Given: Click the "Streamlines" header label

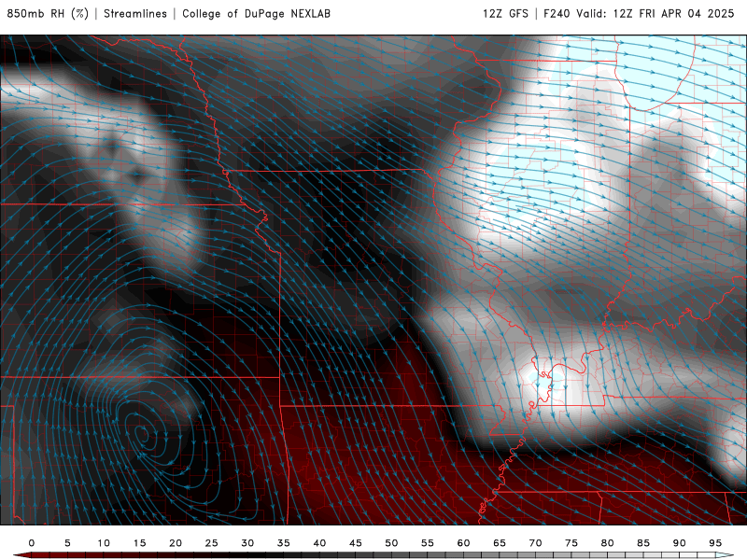Looking at the screenshot, I should 135,14.
